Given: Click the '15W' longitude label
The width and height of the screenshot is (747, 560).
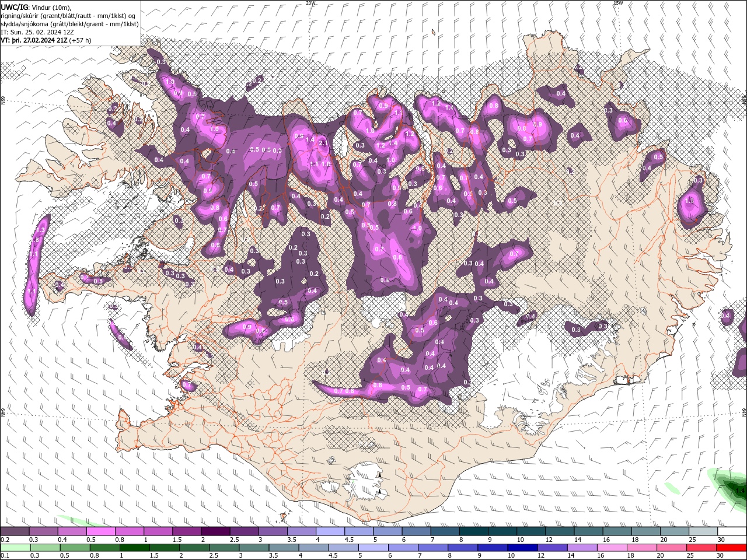Looking at the screenshot, I should (619, 3).
